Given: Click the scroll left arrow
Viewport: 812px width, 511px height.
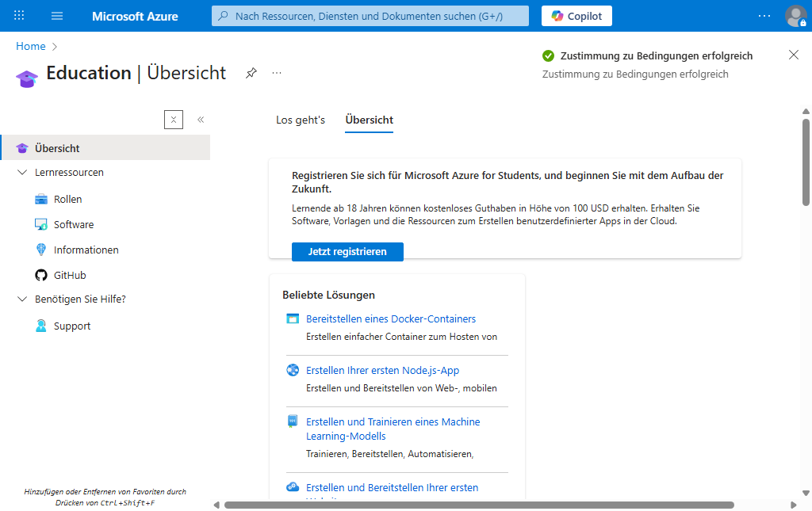Looking at the screenshot, I should [x=216, y=505].
